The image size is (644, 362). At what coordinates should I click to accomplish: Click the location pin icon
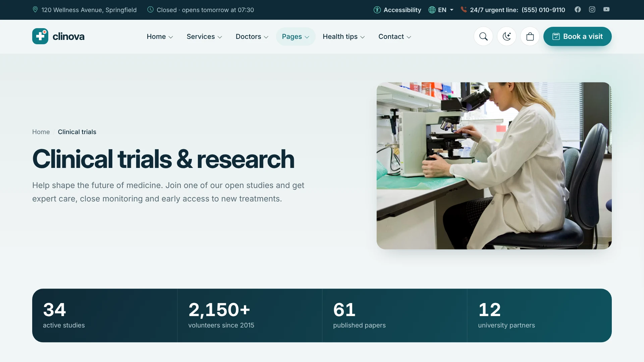[35, 10]
